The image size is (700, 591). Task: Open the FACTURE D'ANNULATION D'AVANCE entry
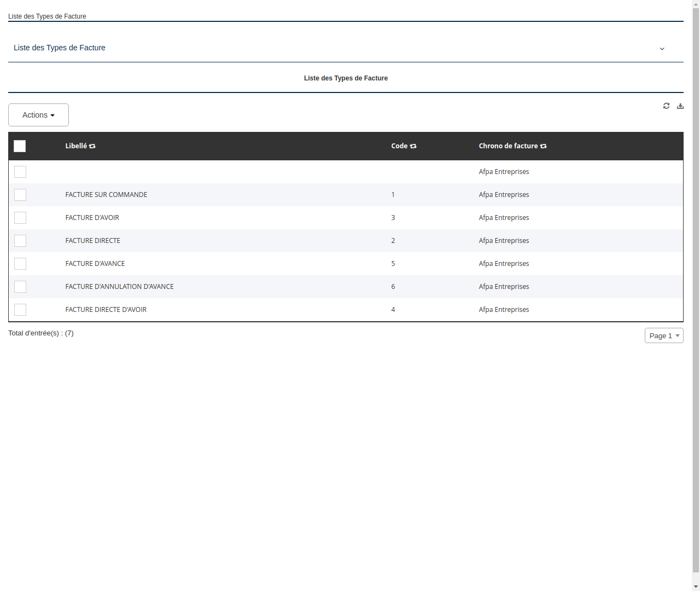pos(119,286)
